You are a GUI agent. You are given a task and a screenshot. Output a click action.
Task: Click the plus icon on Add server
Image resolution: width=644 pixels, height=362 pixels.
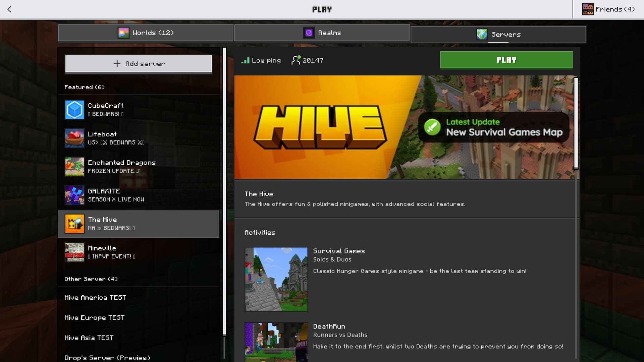point(117,64)
